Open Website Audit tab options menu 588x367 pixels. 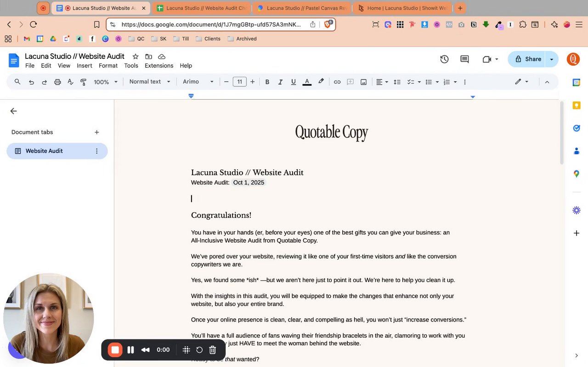point(96,151)
